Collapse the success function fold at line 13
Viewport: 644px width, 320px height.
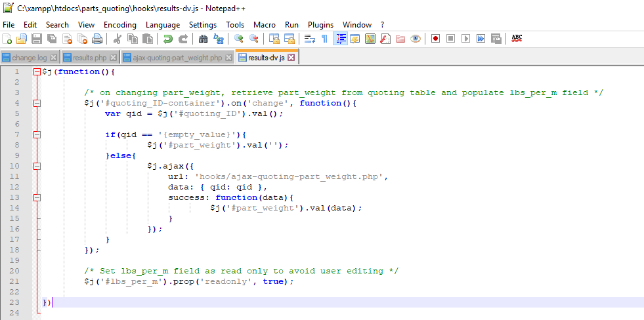click(37, 198)
